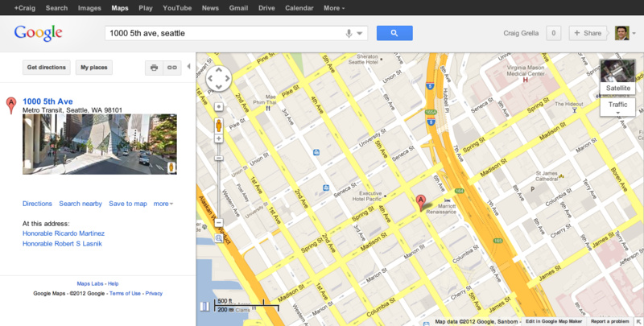Click the link chain icon
This screenshot has width=644, height=326.
172,68
